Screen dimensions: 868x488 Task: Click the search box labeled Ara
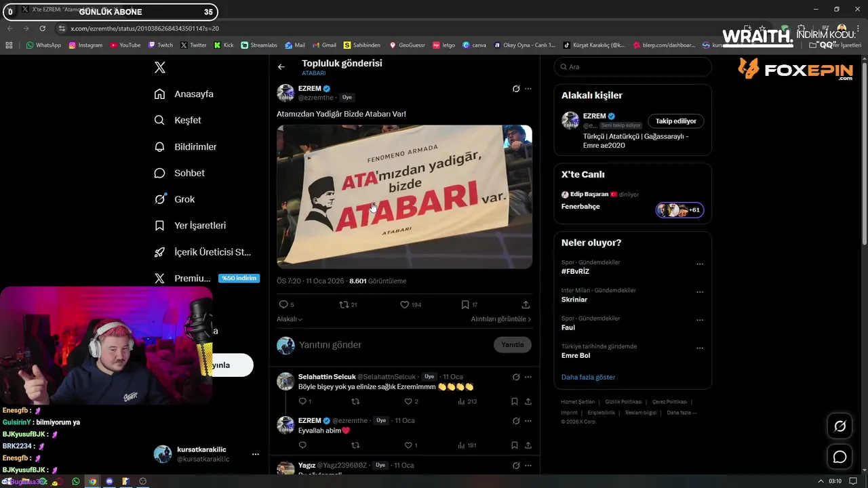tap(633, 67)
